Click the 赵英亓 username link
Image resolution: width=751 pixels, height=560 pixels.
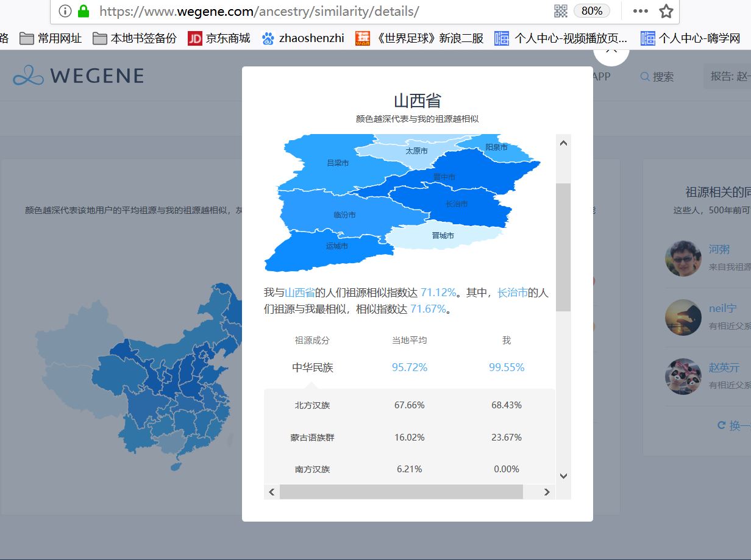coord(724,367)
